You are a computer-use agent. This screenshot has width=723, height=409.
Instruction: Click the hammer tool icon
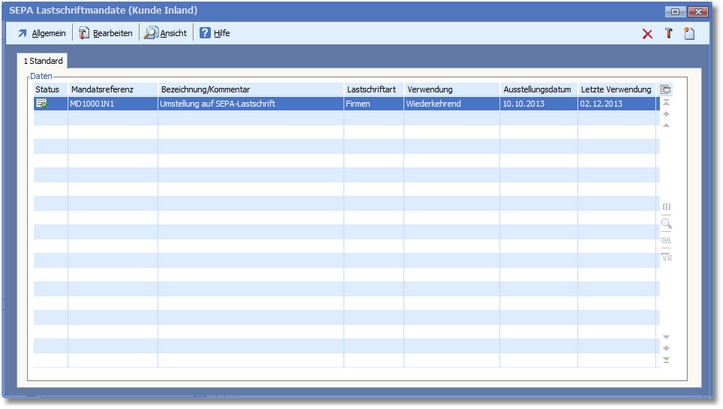668,34
